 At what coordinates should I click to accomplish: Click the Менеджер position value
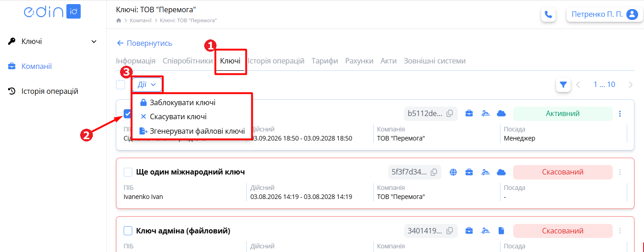519,138
